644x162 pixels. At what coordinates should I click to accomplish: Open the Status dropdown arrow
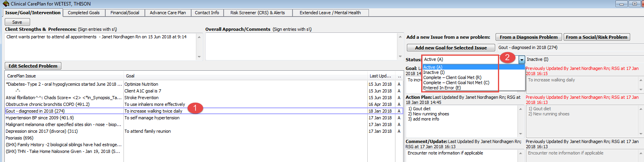pyautogui.click(x=522, y=60)
